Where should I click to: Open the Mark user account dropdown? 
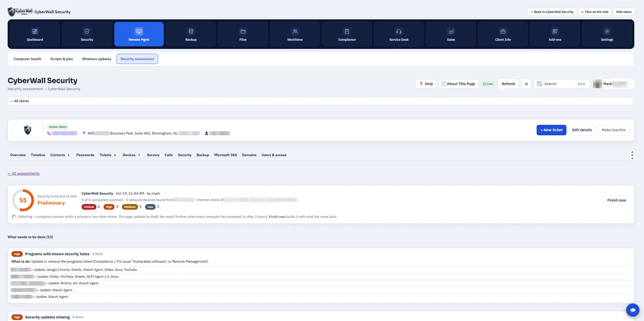coord(613,84)
